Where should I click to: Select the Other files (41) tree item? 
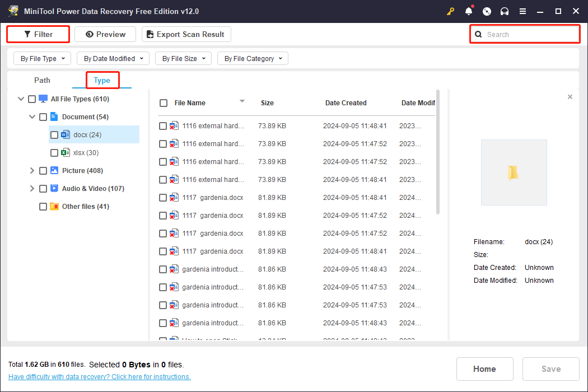coord(86,207)
